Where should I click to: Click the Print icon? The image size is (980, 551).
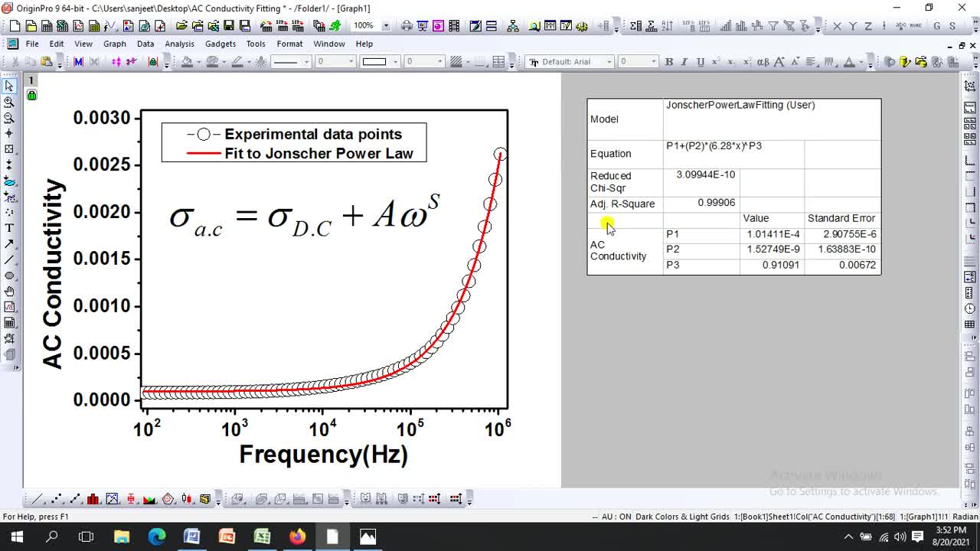click(x=407, y=25)
